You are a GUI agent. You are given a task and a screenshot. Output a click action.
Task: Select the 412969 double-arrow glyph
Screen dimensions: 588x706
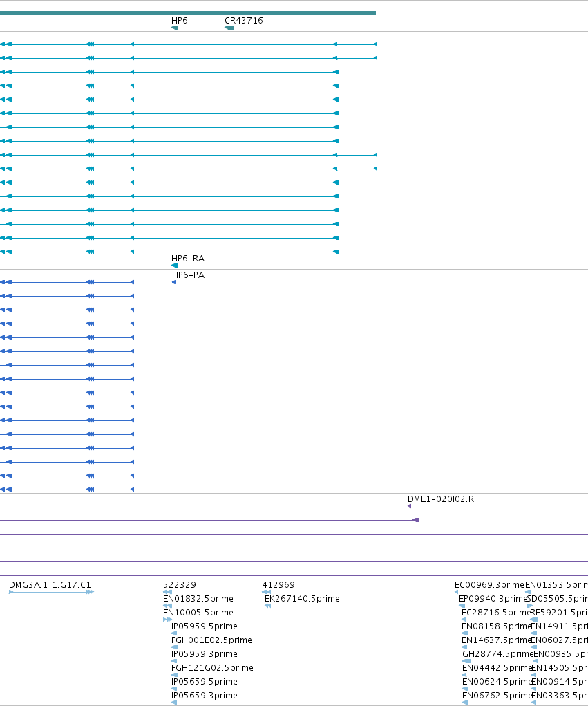click(266, 592)
